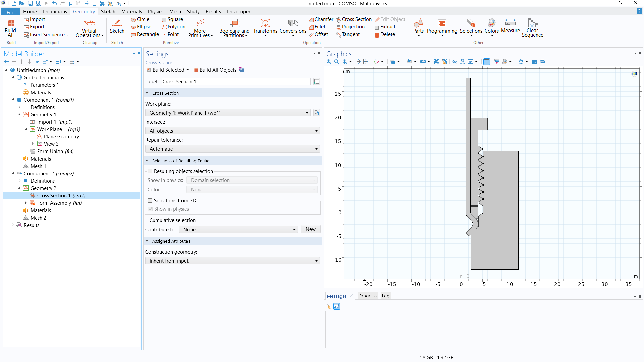
Task: Open the Work plane dropdown
Action: tap(228, 113)
